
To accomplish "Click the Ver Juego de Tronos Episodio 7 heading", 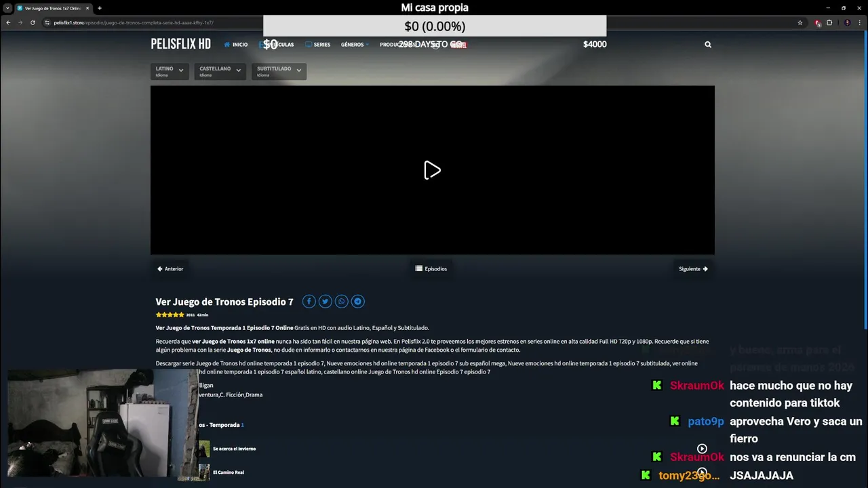I will pyautogui.click(x=224, y=302).
